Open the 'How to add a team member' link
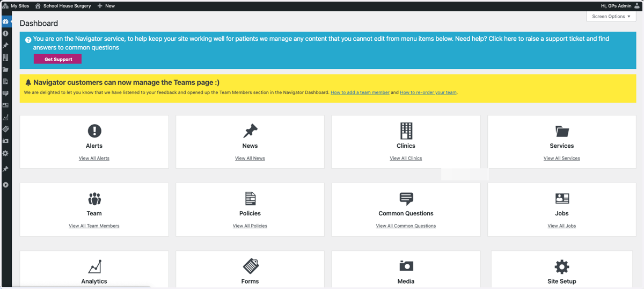The image size is (644, 289). (x=360, y=92)
